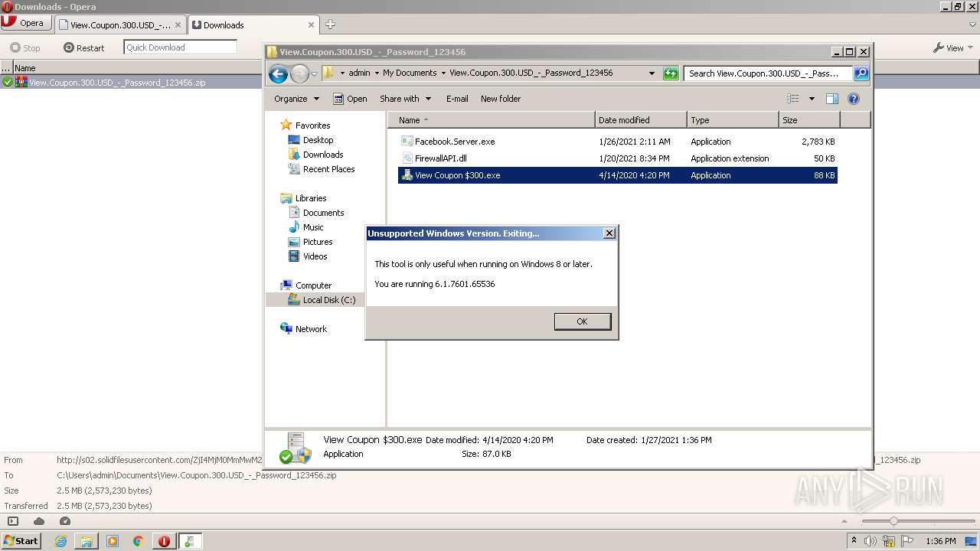Click Open in Explorer toolbar
This screenshot has width=980, height=551.
(350, 99)
